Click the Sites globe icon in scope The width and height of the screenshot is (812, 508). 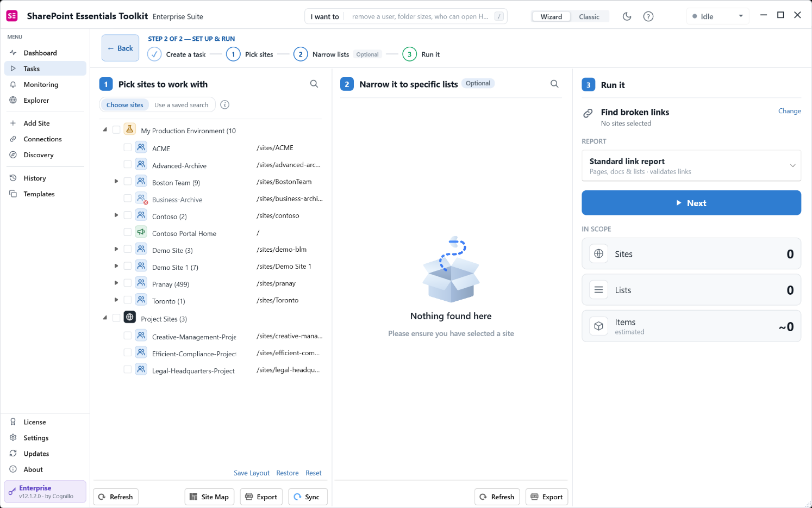tap(599, 253)
